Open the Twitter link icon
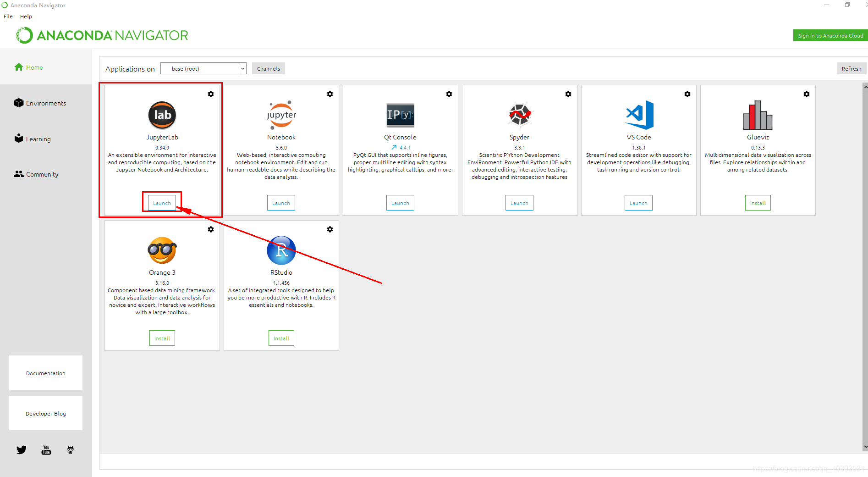 tap(22, 450)
